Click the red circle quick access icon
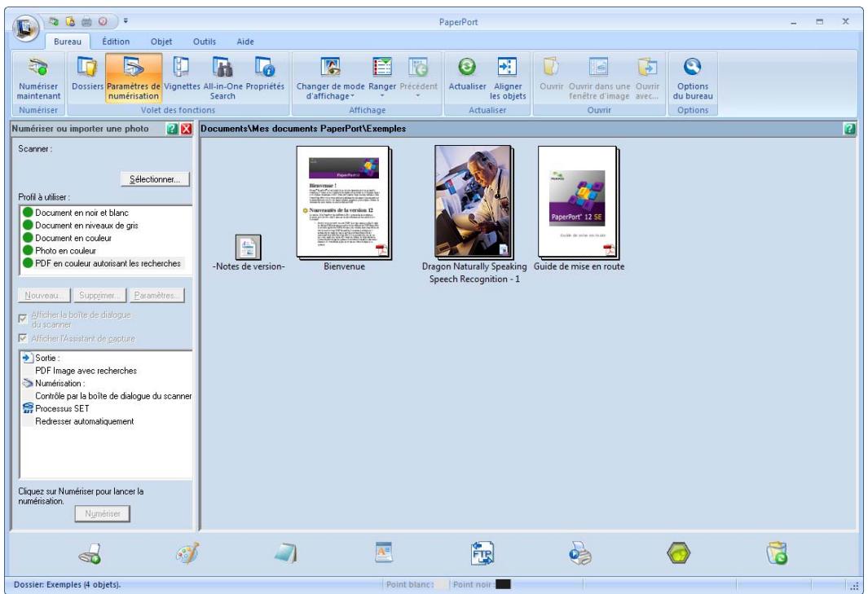The width and height of the screenshot is (868, 594). pos(103,21)
